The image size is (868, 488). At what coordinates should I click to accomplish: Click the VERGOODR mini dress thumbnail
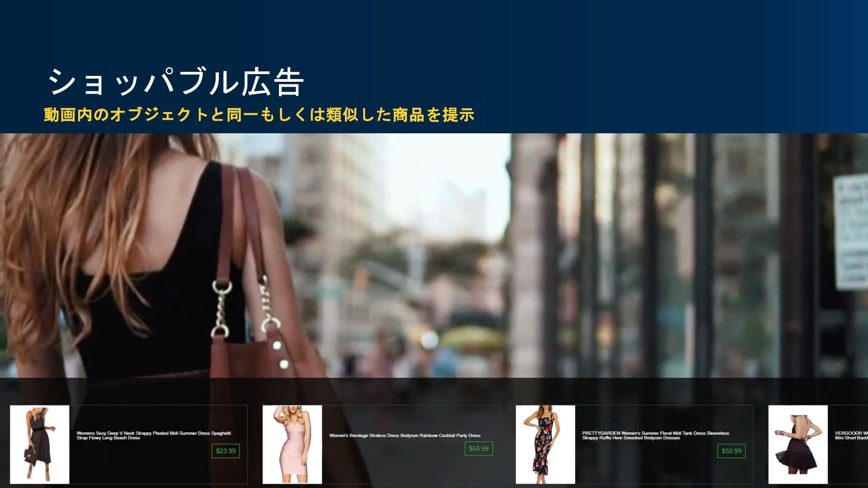click(798, 444)
